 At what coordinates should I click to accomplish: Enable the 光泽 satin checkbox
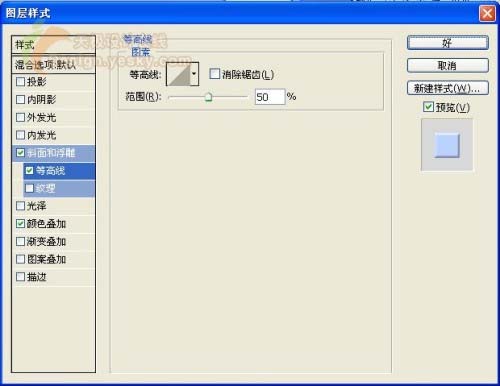coord(20,206)
